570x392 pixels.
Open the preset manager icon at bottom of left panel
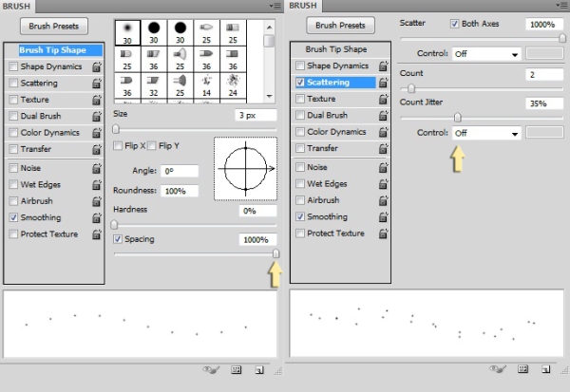point(236,369)
